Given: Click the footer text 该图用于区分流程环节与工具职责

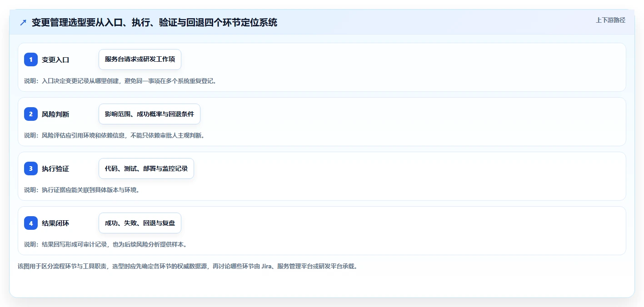Looking at the screenshot, I should pyautogui.click(x=189, y=266).
